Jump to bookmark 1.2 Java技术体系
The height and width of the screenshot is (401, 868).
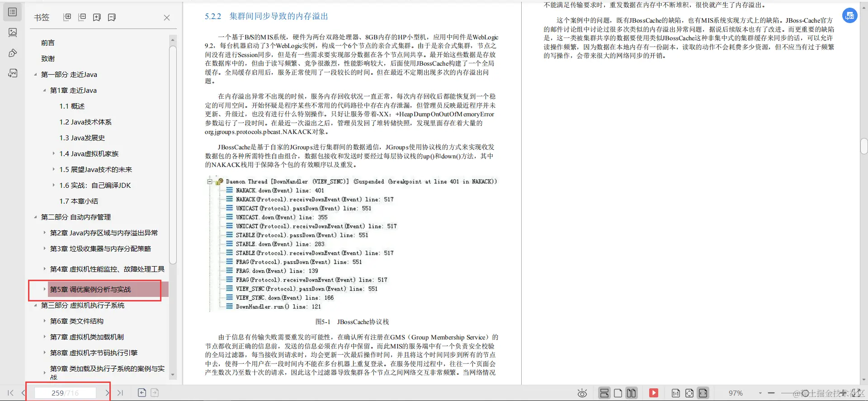tap(85, 122)
